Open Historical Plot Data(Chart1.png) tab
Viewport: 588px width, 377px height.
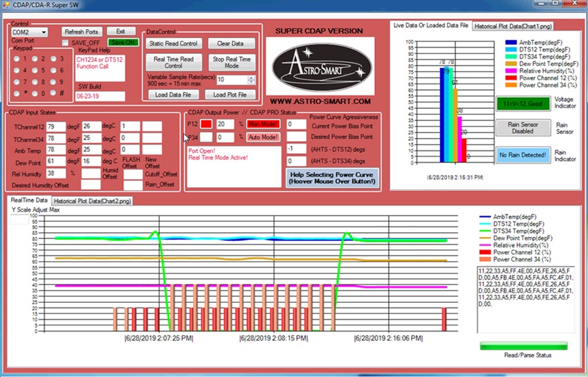click(x=513, y=27)
